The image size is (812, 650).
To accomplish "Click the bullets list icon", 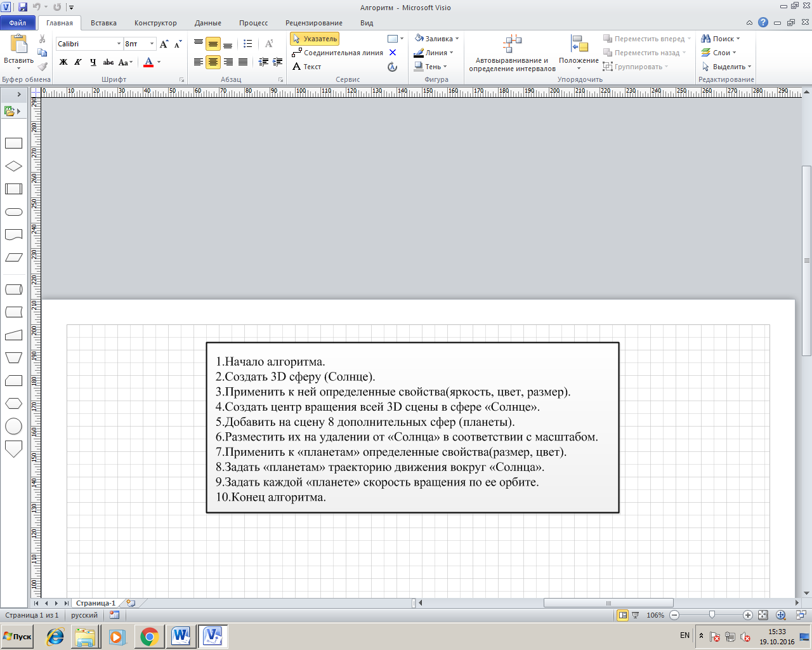I will click(248, 44).
